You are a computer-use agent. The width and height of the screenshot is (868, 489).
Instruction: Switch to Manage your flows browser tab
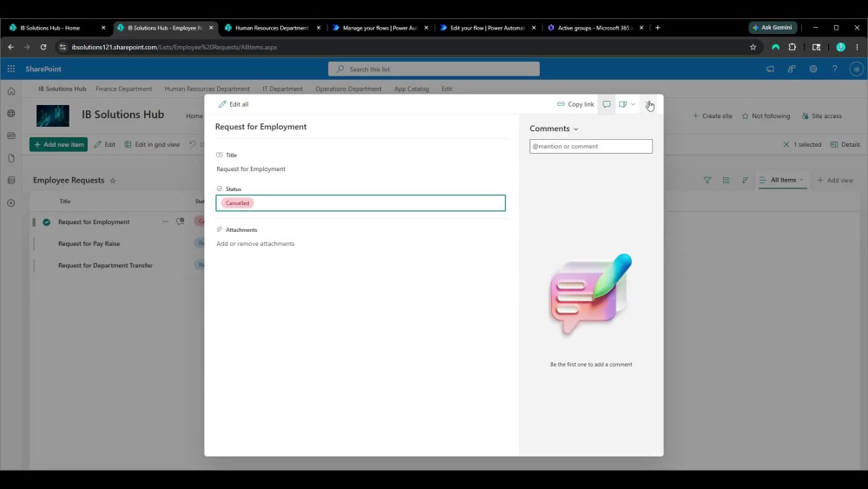coord(379,28)
